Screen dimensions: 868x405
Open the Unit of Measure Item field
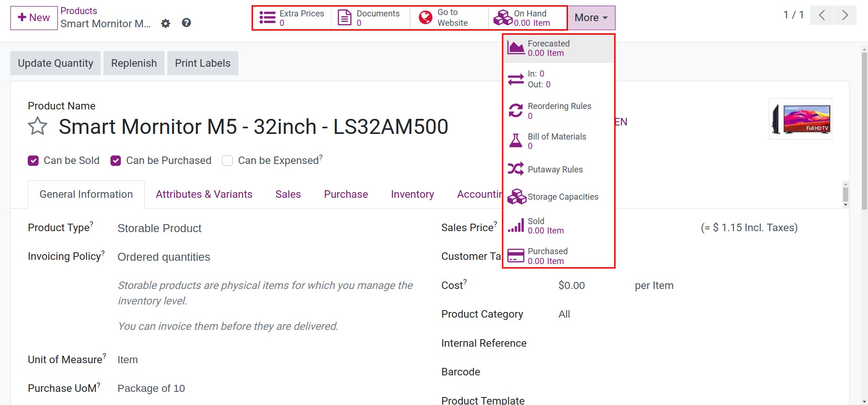click(x=127, y=360)
